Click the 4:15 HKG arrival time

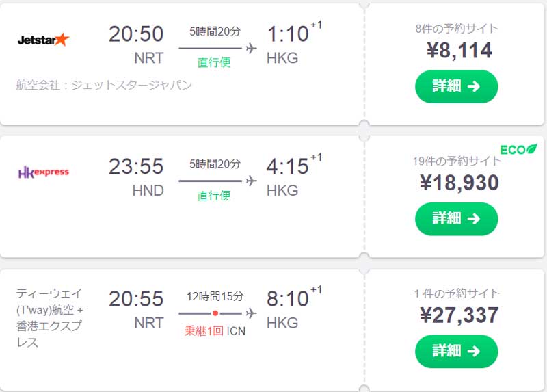[x=289, y=166]
